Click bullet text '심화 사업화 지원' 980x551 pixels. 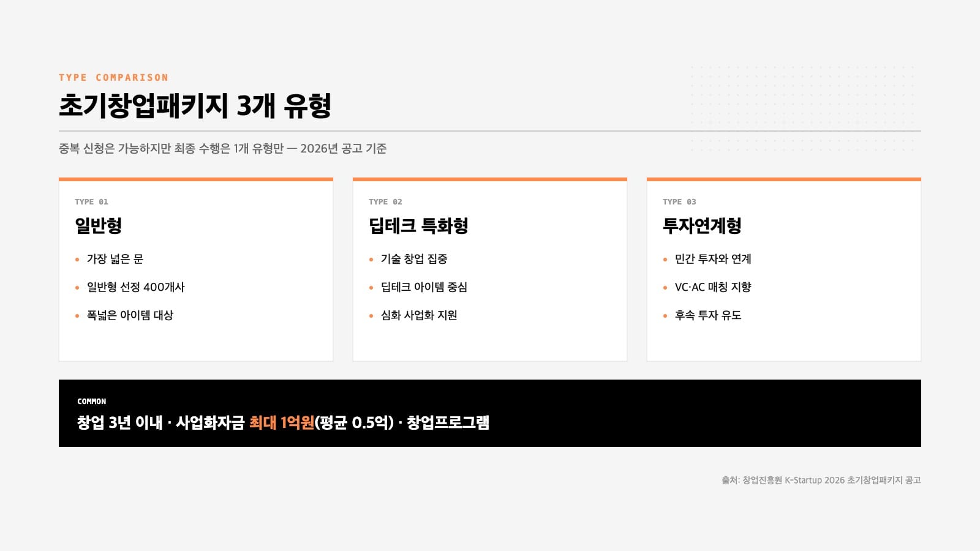[x=419, y=315]
